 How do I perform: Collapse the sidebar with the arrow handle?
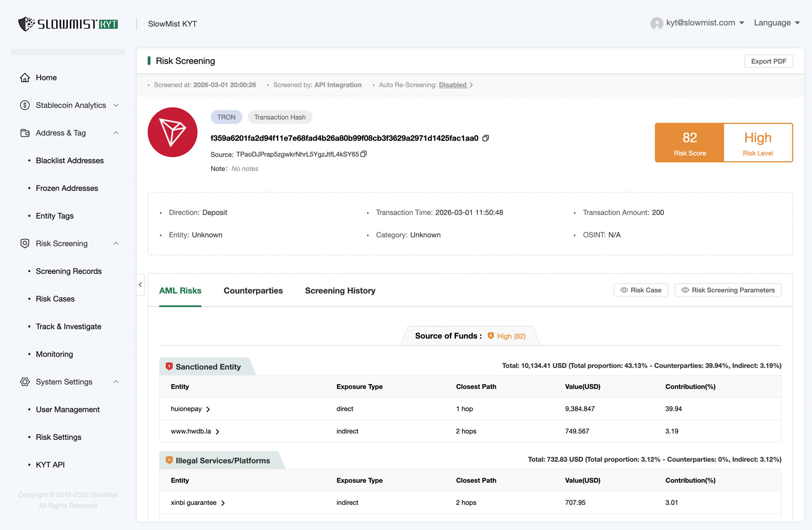tap(140, 285)
